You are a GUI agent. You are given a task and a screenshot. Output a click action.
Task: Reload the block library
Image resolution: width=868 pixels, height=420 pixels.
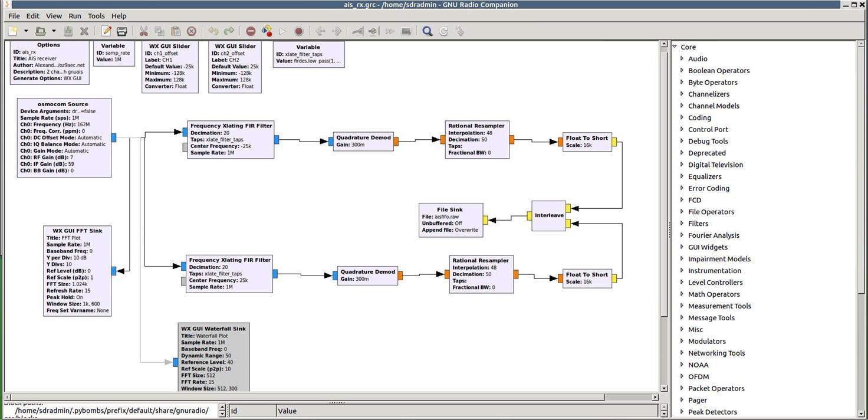tap(443, 31)
